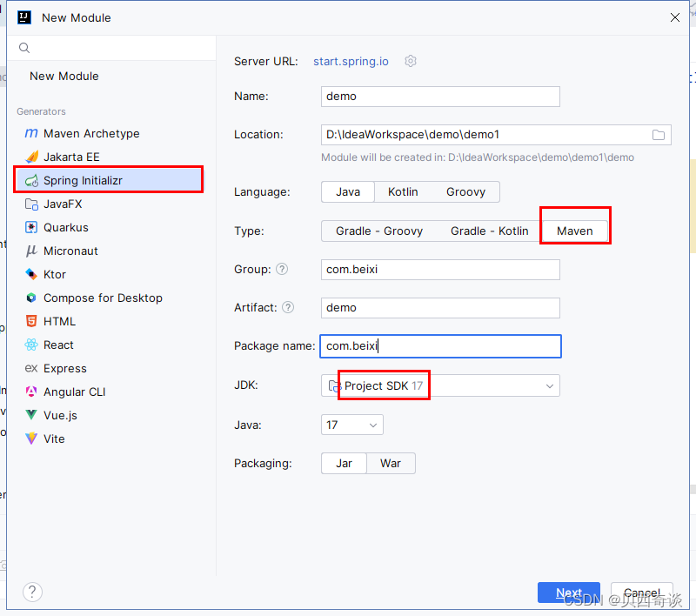Choose Gradle - Kotlin build type
Viewport: 696px width, 616px height.
coord(490,231)
